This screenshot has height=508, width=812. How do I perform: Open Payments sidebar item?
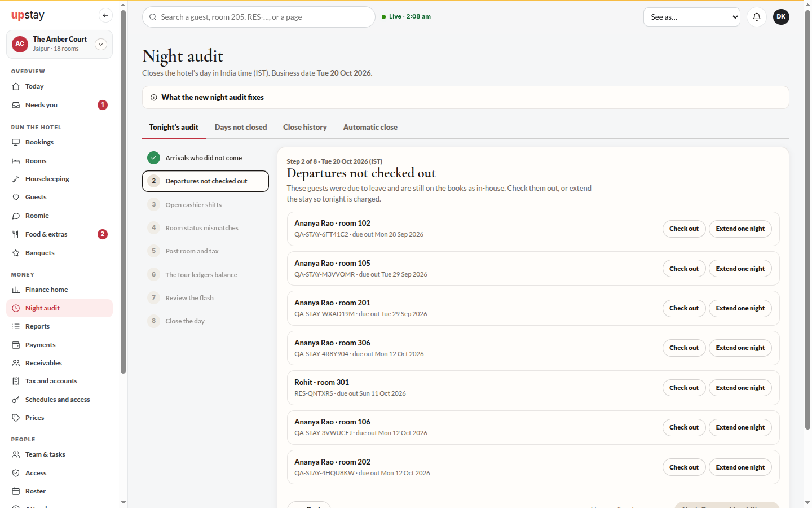59,345
